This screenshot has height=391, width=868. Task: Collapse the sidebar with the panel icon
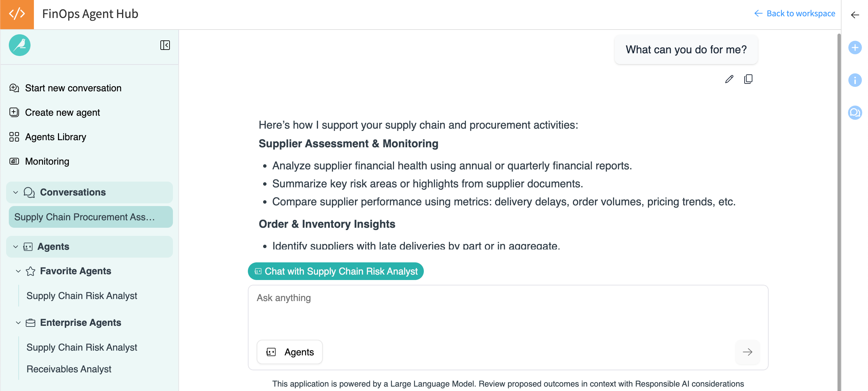(165, 45)
